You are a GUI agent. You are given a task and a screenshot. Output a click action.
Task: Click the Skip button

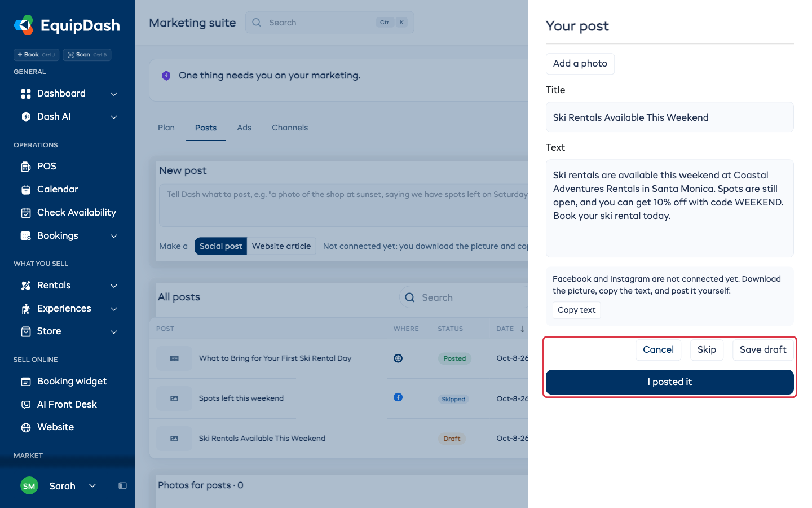click(707, 350)
